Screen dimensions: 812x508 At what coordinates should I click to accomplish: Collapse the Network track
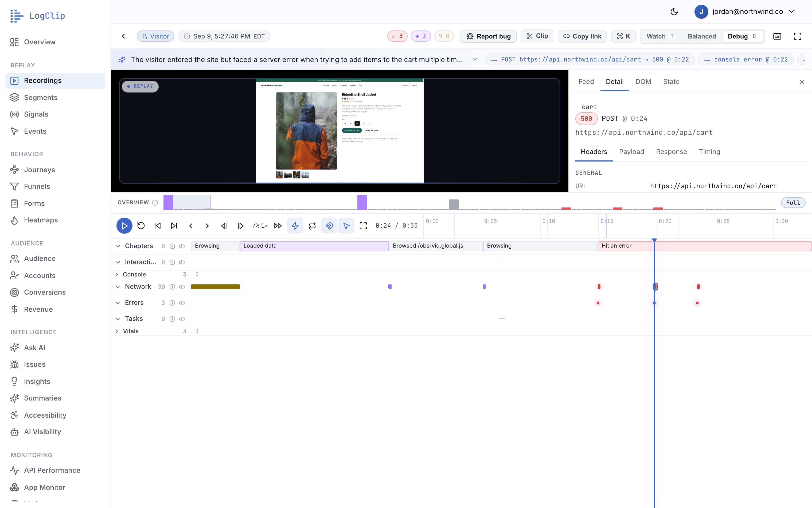point(118,287)
